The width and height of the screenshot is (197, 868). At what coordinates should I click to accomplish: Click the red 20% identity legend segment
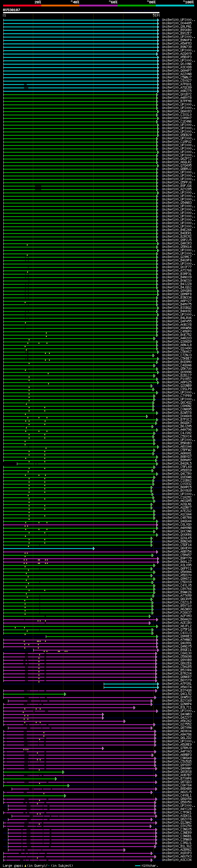[x=22, y=6]
